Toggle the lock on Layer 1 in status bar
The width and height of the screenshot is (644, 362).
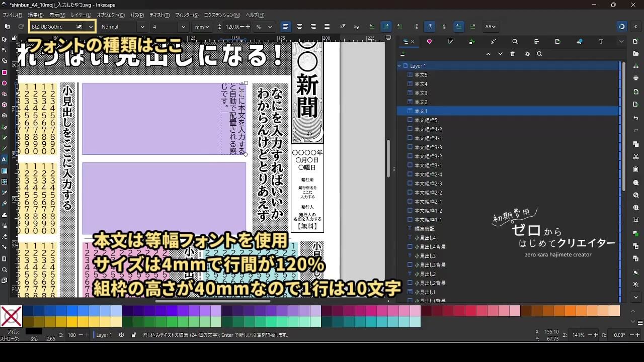pos(133,335)
